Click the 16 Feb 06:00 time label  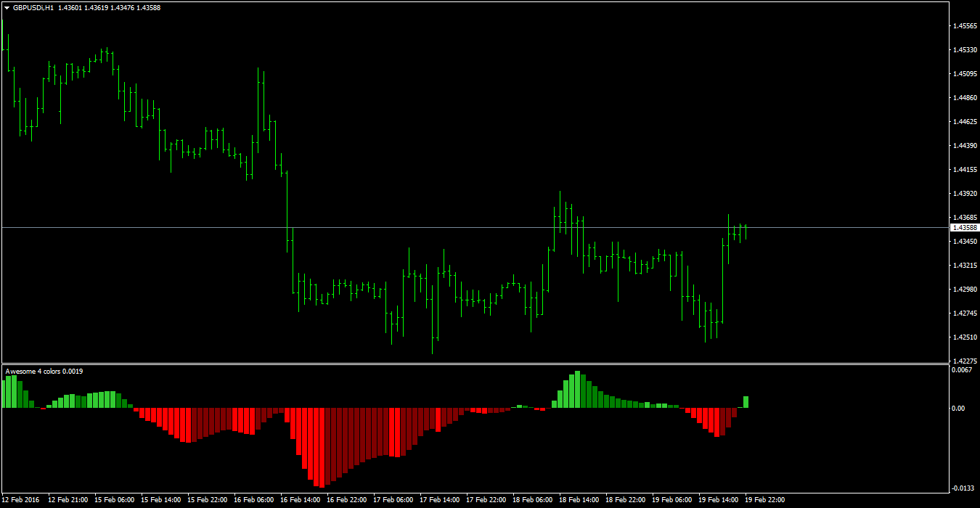(x=254, y=500)
